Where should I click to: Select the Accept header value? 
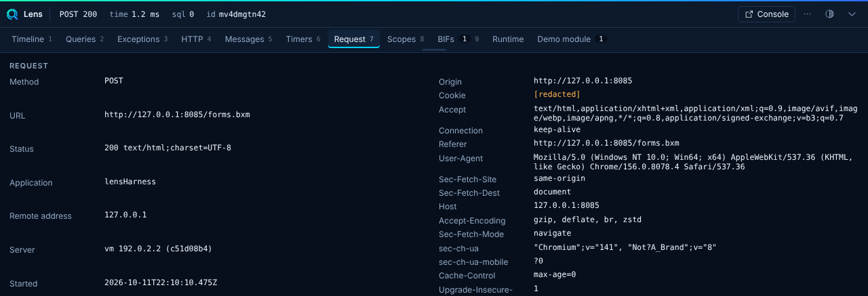[696, 113]
